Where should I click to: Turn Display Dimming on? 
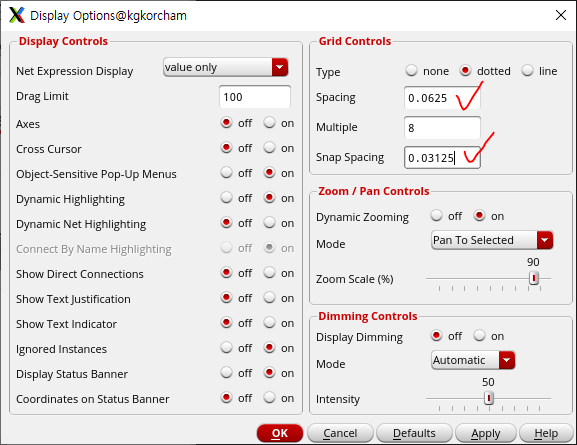(479, 335)
